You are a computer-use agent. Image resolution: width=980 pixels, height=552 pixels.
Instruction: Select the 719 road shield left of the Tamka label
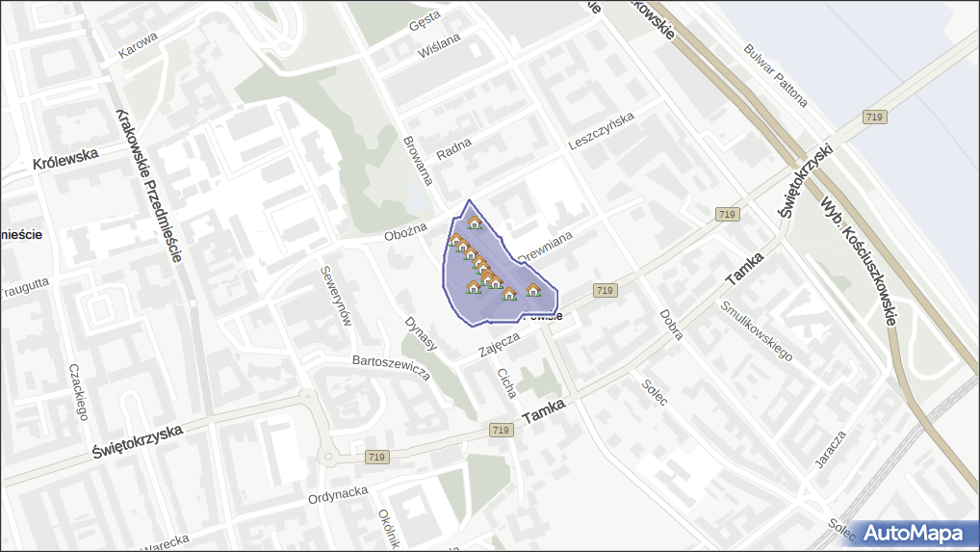(x=499, y=430)
